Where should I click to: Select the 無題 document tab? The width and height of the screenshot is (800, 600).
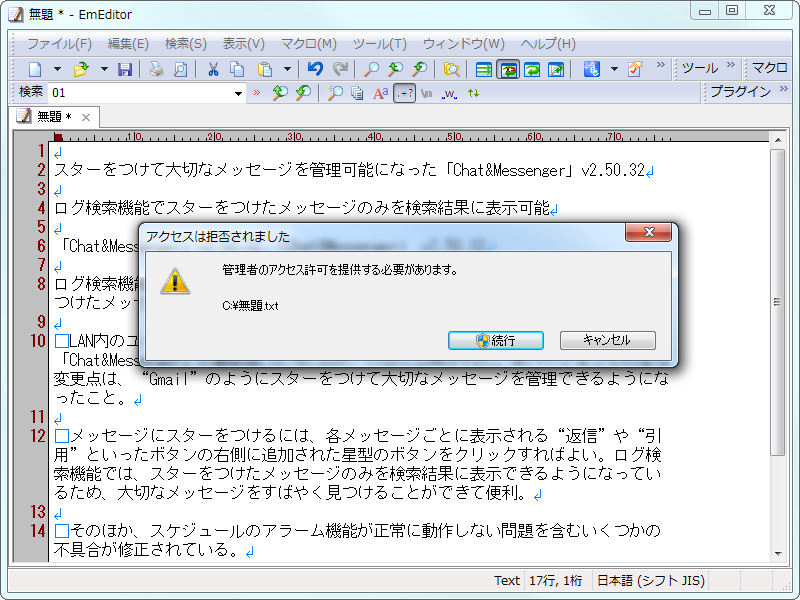48,116
